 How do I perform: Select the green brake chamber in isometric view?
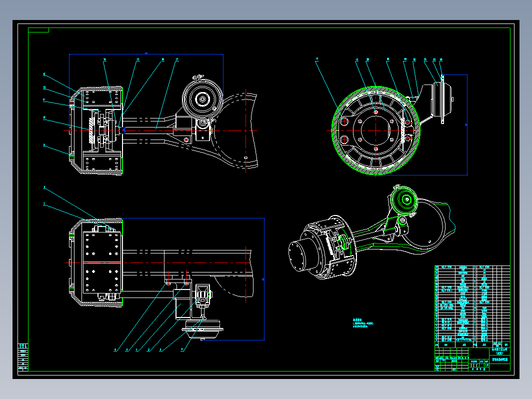[404, 200]
